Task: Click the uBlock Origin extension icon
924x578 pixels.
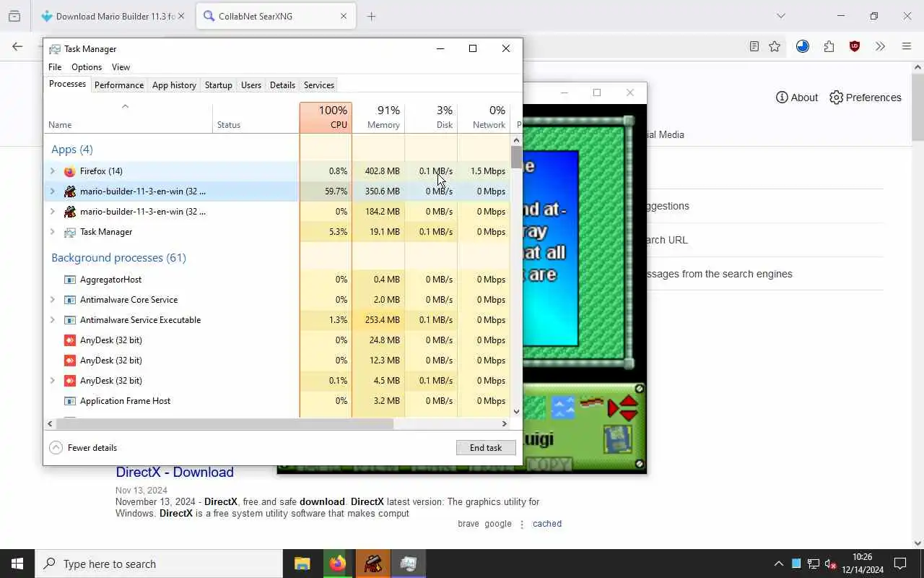Action: click(855, 46)
